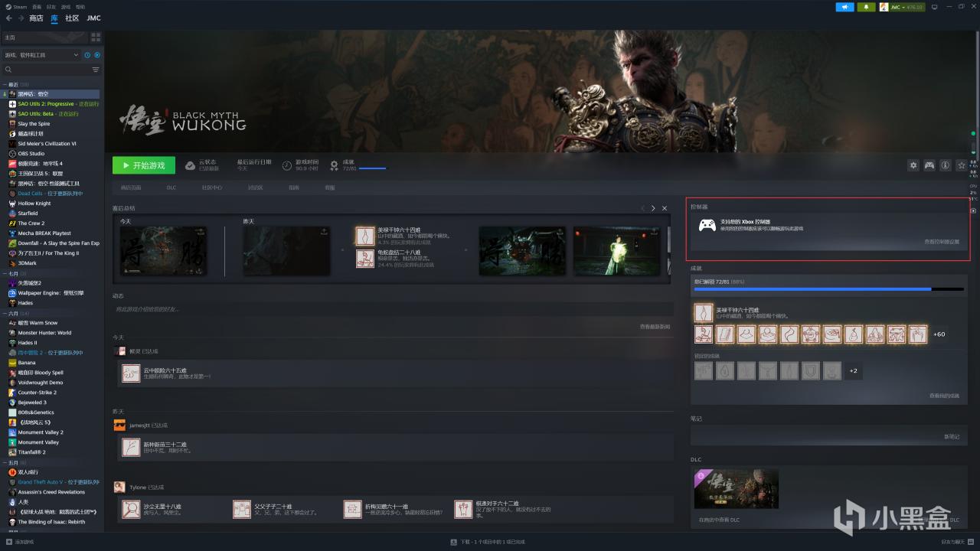Screen dimensions: 980x551
Task: Close the post-game summary panel
Action: tap(665, 208)
